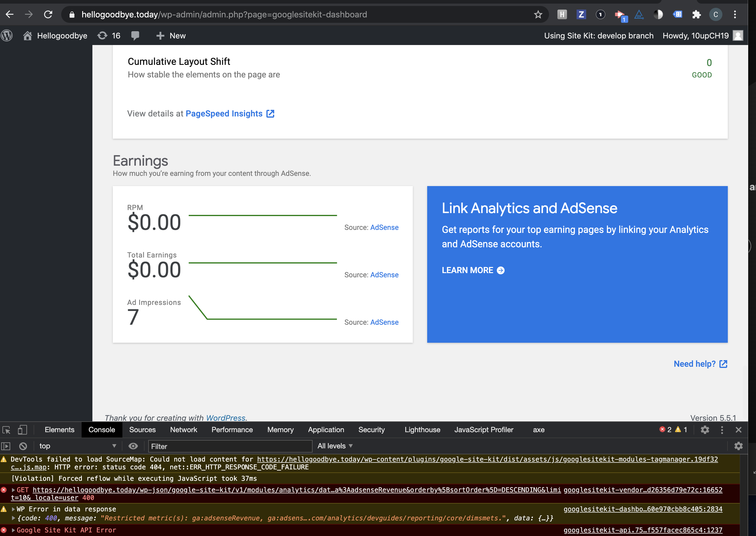
Task: Open the Extensions puzzle piece menu
Action: point(696,14)
